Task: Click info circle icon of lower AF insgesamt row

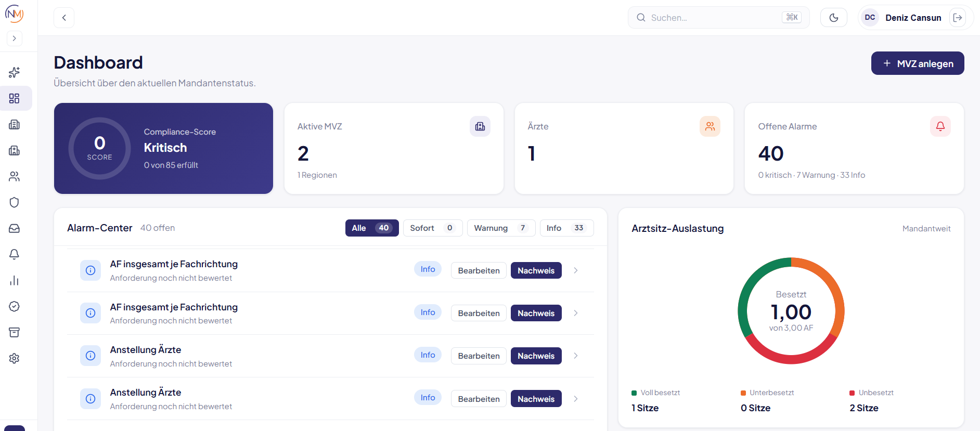Action: coord(91,313)
